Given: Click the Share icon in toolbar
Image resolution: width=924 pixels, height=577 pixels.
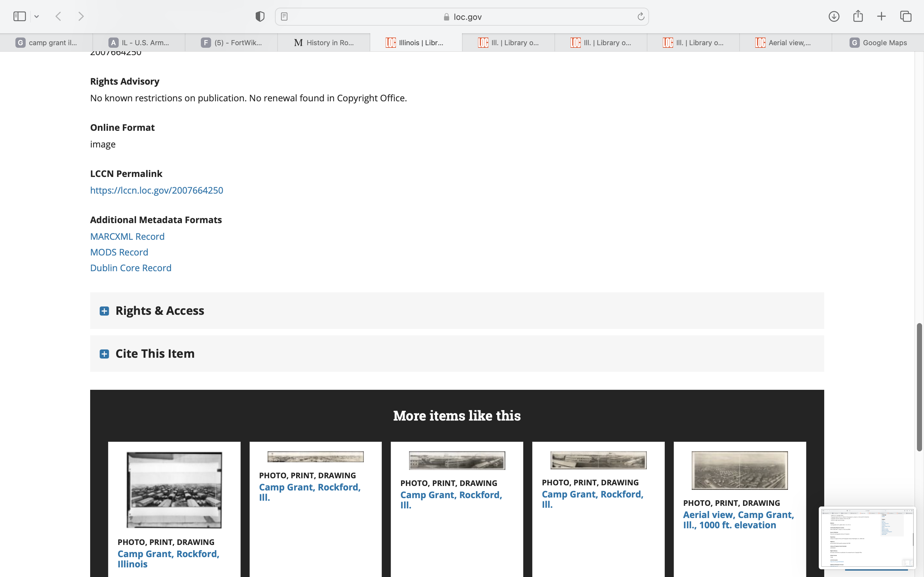Looking at the screenshot, I should pyautogui.click(x=858, y=16).
